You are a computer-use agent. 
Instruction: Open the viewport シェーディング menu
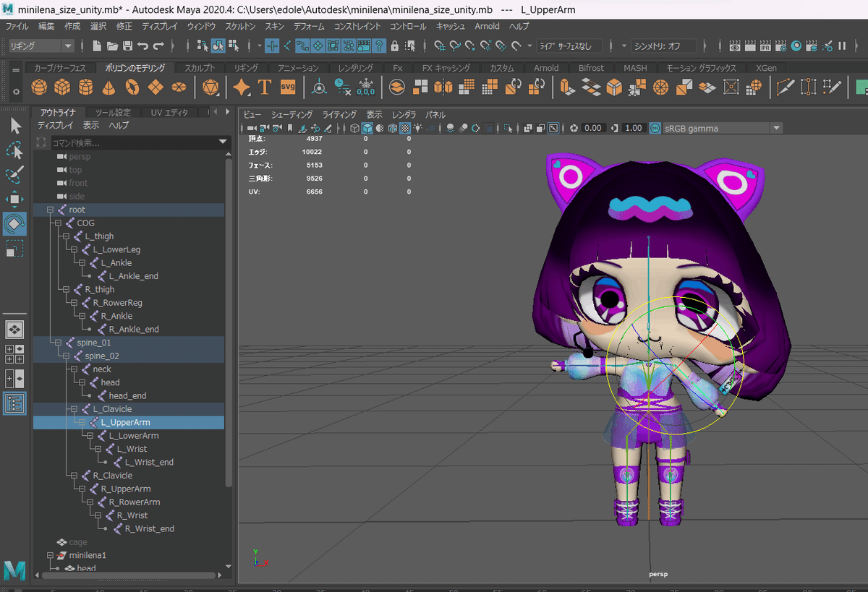292,115
